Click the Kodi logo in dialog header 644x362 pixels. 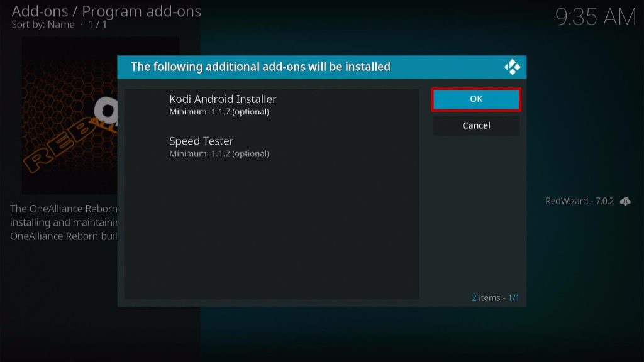[x=512, y=67]
